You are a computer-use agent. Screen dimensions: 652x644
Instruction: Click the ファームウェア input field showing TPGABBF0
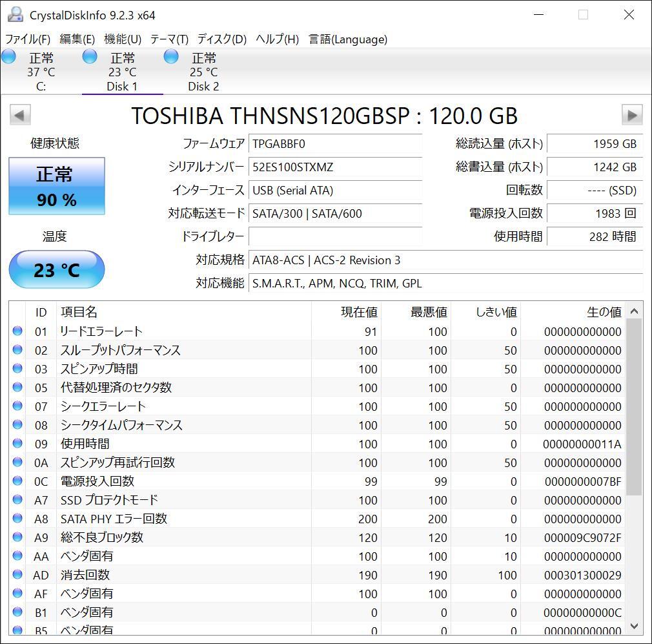[x=336, y=143]
